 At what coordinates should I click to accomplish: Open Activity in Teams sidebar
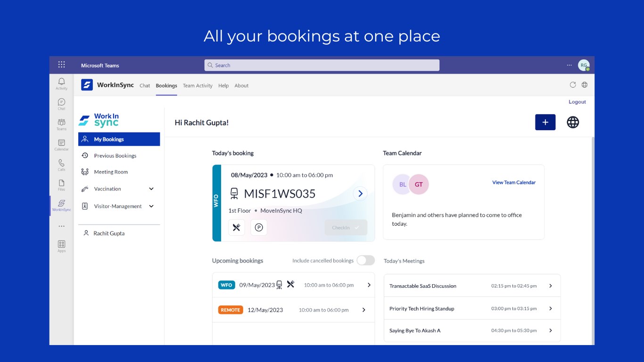(62, 84)
